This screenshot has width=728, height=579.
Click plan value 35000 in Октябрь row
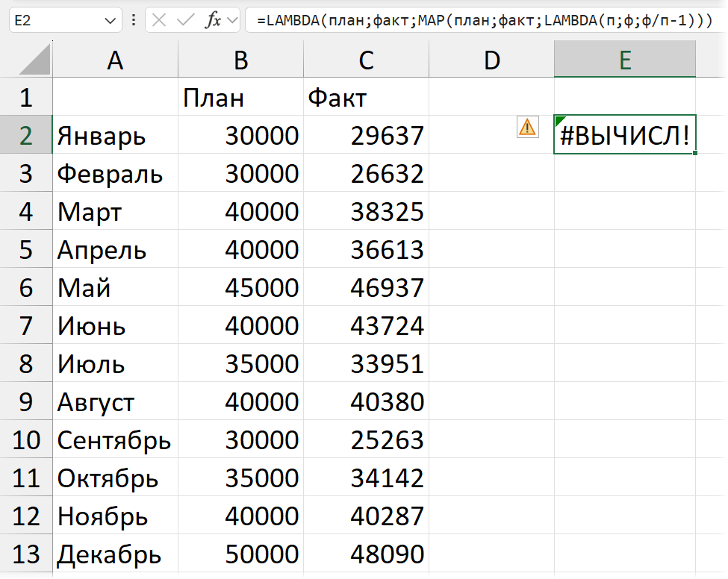coord(240,477)
